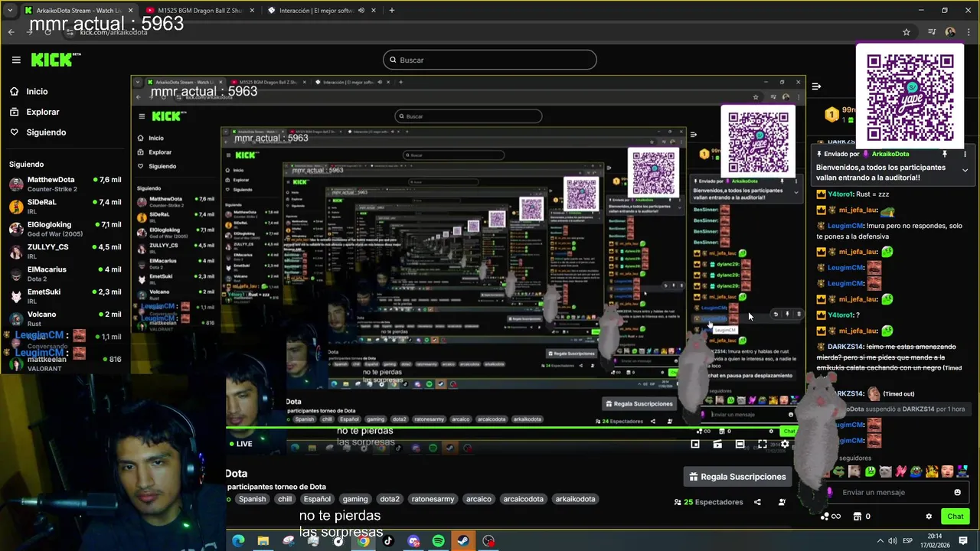Screen dimensions: 980x551
Task: Click the 25 Espectadores viewer count
Action: (708, 502)
